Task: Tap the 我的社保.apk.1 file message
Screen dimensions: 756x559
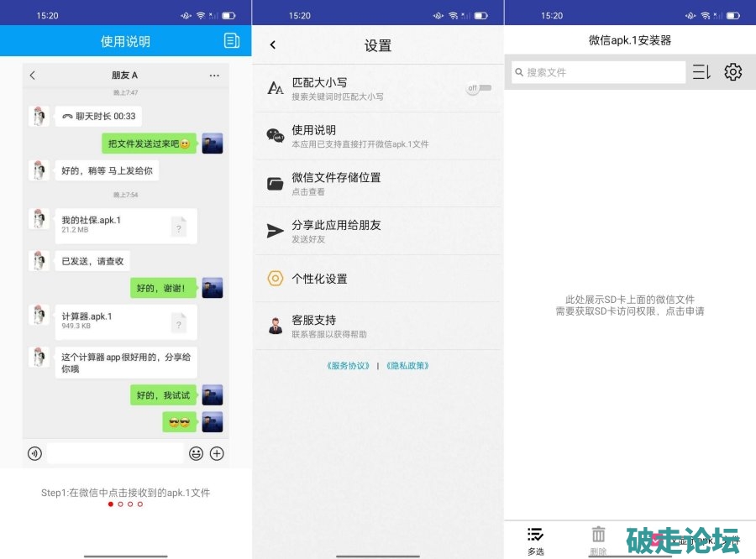Action: coord(125,225)
